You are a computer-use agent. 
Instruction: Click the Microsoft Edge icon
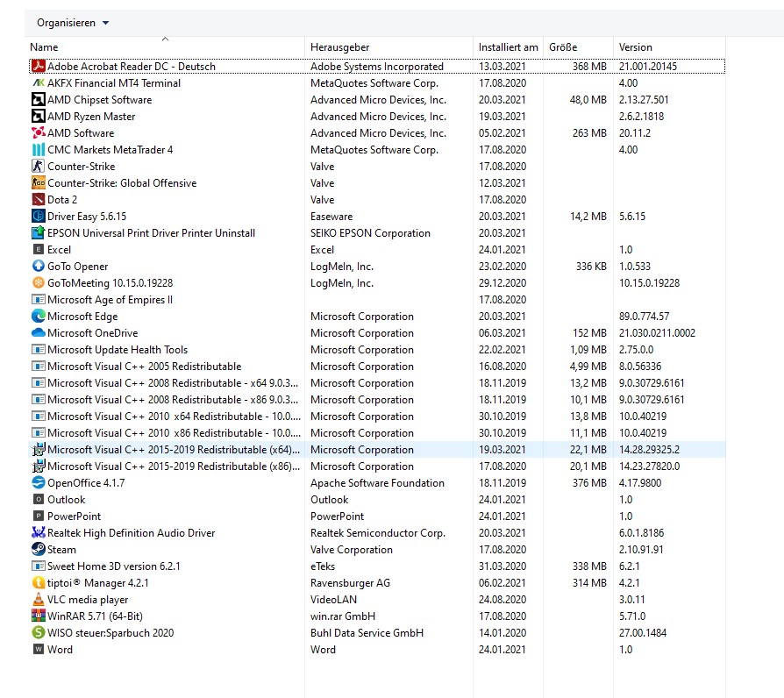click(x=38, y=317)
